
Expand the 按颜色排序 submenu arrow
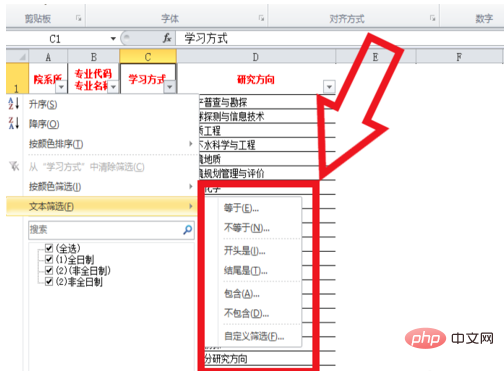[x=191, y=144]
